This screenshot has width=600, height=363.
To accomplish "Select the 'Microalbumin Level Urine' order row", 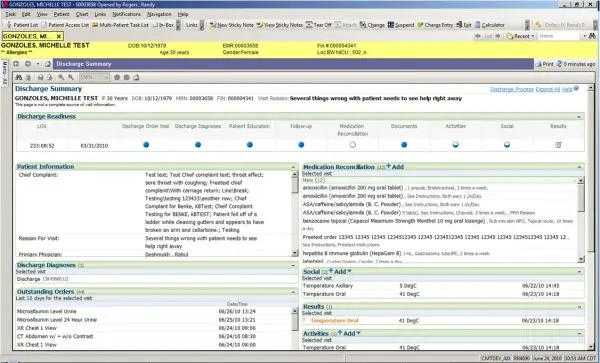I will [x=154, y=311].
